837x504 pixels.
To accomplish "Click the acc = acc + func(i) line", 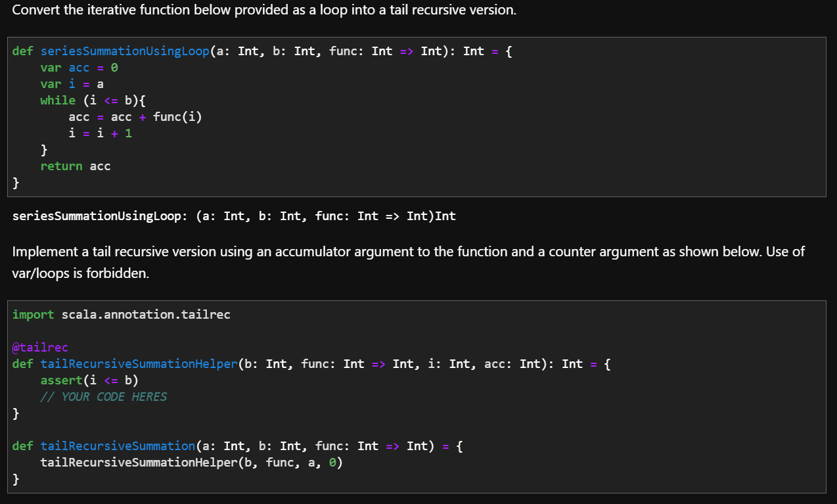I will pos(135,116).
